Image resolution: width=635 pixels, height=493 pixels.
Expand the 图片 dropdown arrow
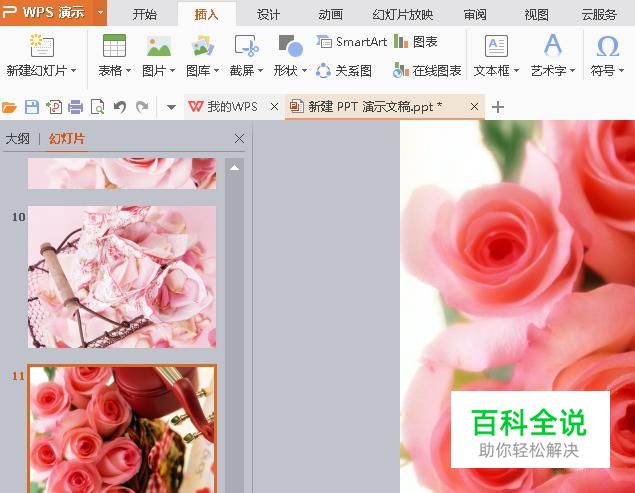pyautogui.click(x=173, y=70)
